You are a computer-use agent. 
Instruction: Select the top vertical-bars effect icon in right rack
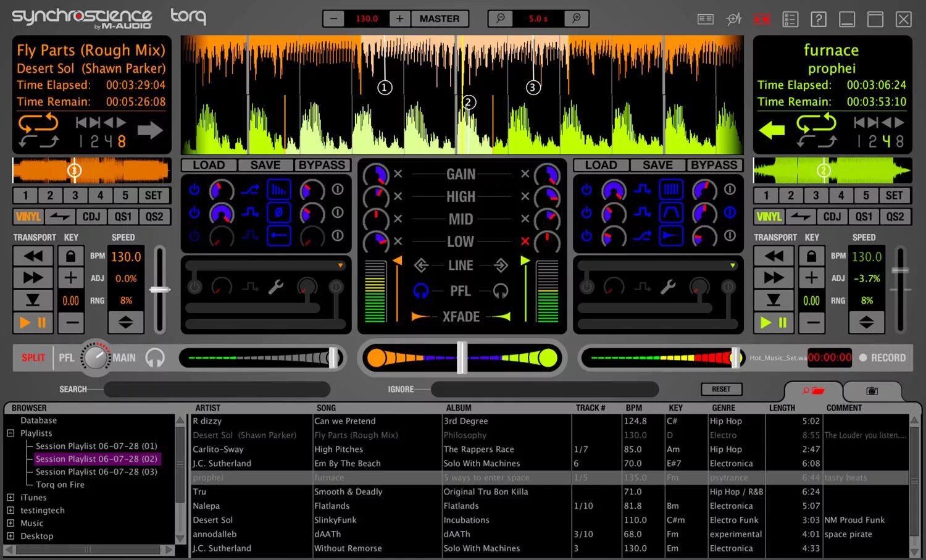[671, 190]
